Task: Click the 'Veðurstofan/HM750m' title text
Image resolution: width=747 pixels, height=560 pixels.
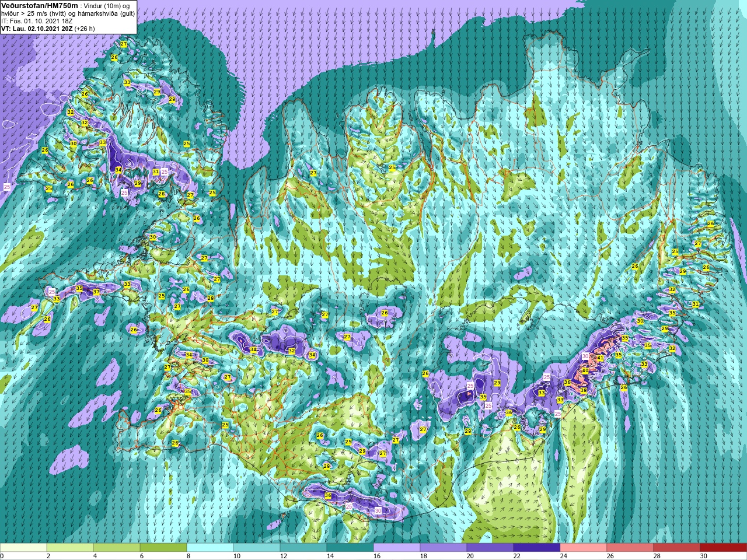Action: click(x=40, y=5)
